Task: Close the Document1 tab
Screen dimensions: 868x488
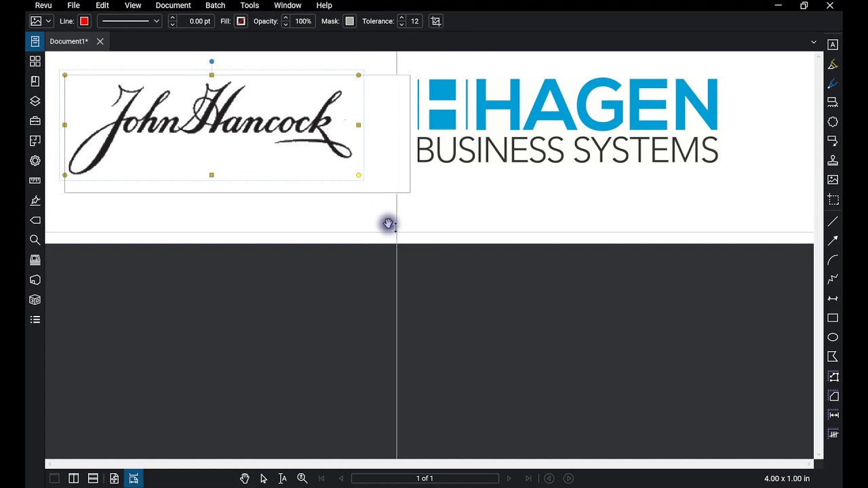Action: (x=100, y=41)
